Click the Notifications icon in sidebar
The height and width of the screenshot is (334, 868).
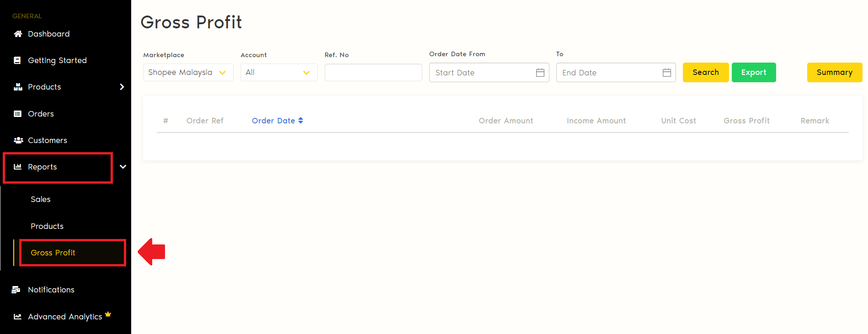(x=16, y=290)
